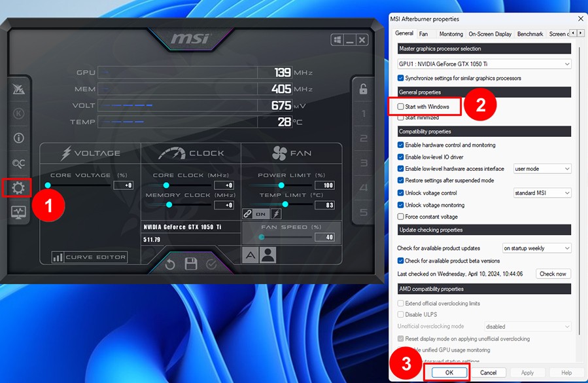Click the core voltage slider handle
Viewport: 588px width, 383px height.
(x=48, y=185)
